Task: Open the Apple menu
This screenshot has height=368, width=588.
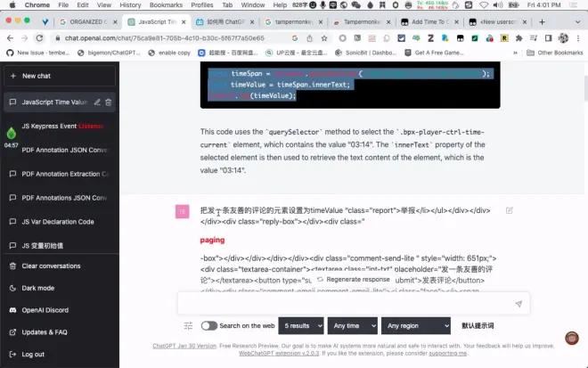Action: [12, 4]
